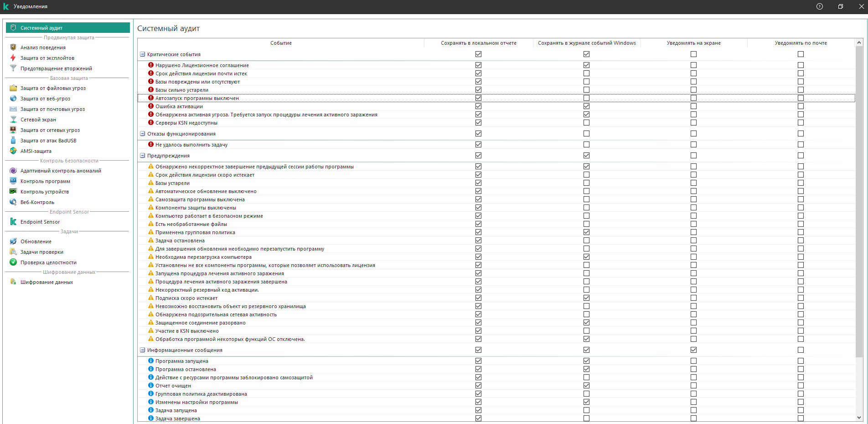Image resolution: width=868 pixels, height=424 pixels.
Task: Click the vertical scrollbar thumb of event list
Action: (x=859, y=202)
